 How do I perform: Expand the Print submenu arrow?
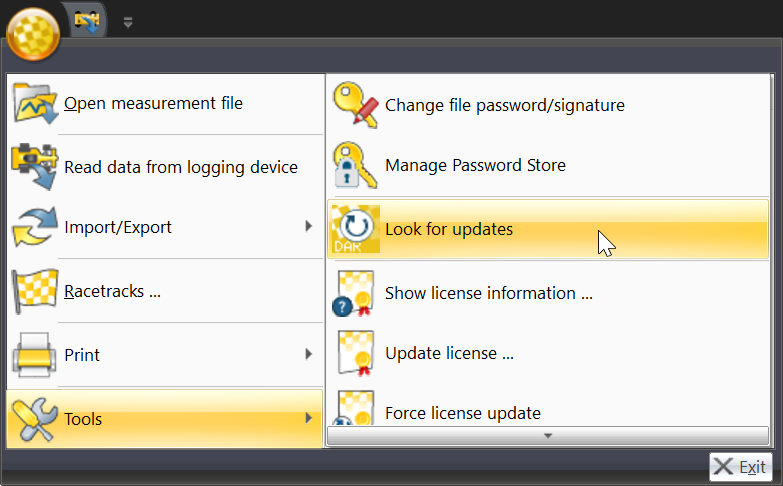click(x=309, y=355)
